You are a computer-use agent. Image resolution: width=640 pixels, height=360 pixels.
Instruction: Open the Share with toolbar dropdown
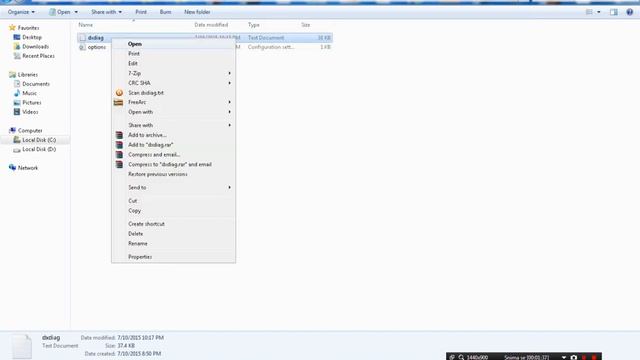tap(106, 12)
